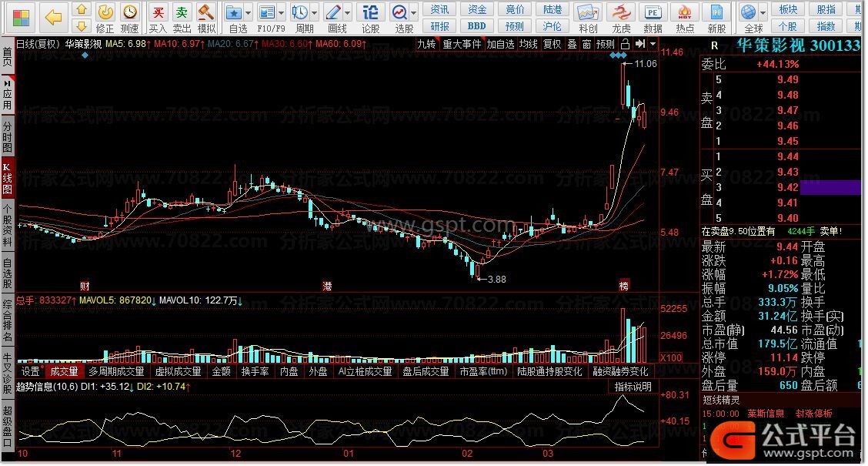Toggle 复权 price adjustment
This screenshot has width=868, height=466.
pyautogui.click(x=552, y=44)
